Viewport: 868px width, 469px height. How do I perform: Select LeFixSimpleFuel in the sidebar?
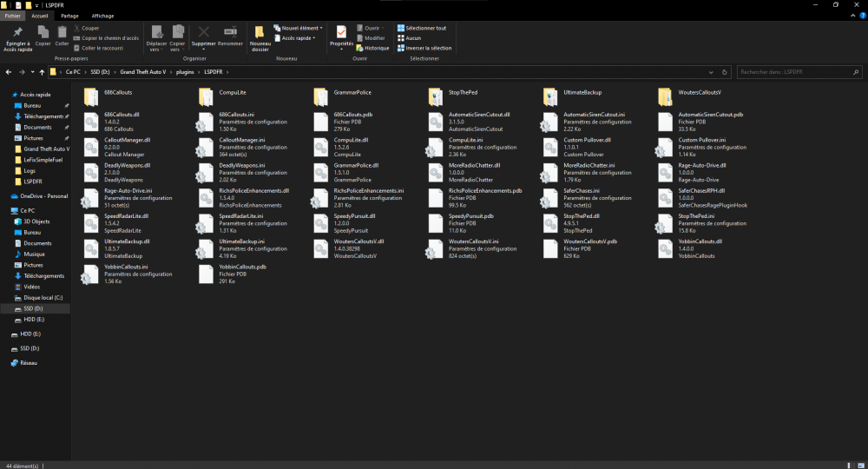pos(43,160)
